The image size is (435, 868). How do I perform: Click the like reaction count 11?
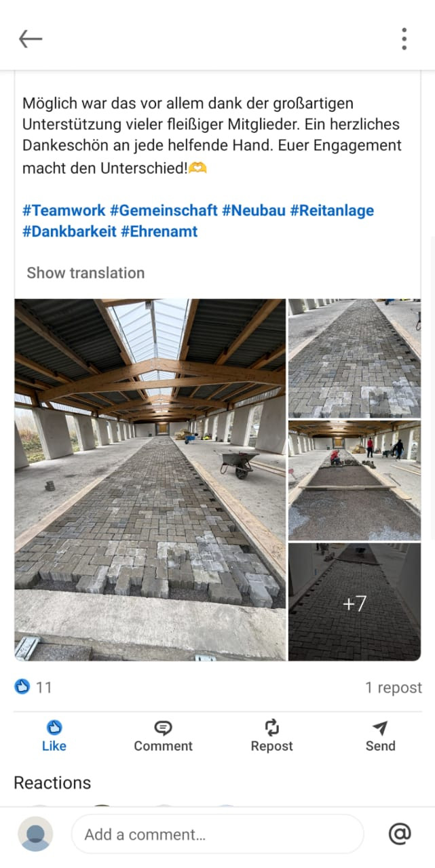coord(33,688)
